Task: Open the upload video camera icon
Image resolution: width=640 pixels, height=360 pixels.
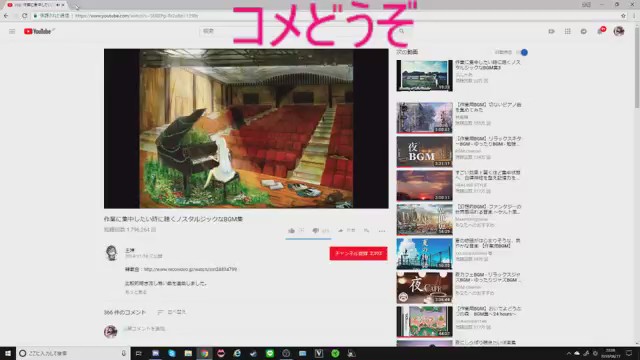Action: (551, 31)
